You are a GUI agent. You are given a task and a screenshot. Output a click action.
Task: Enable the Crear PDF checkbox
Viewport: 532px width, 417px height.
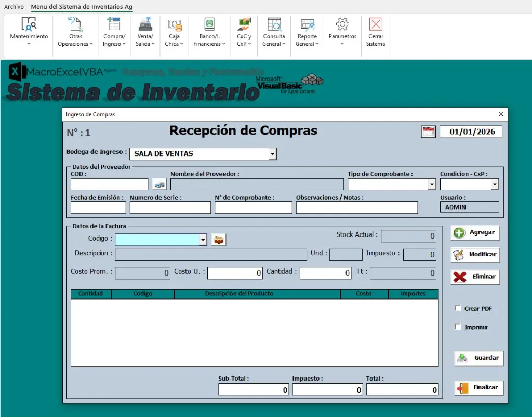[x=458, y=308]
